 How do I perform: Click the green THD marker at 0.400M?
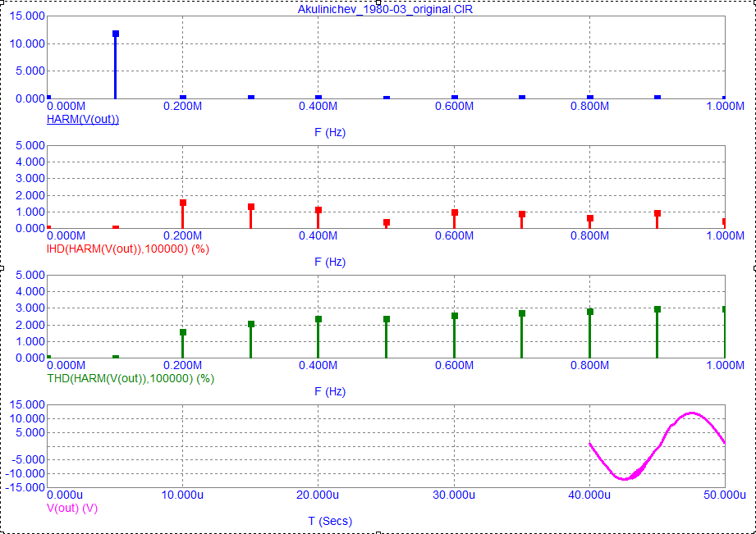pyautogui.click(x=318, y=319)
